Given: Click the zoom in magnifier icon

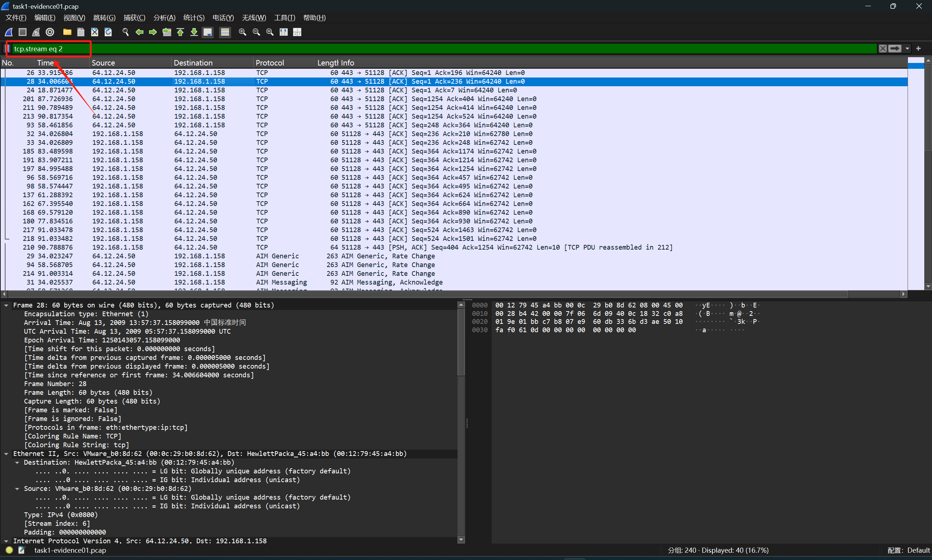Looking at the screenshot, I should pos(243,32).
